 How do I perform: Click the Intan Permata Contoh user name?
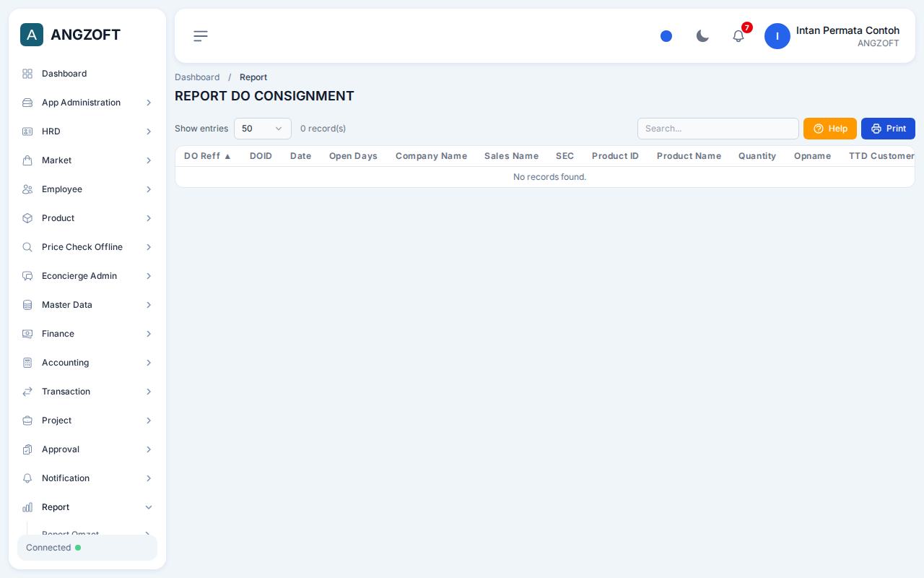tap(847, 30)
